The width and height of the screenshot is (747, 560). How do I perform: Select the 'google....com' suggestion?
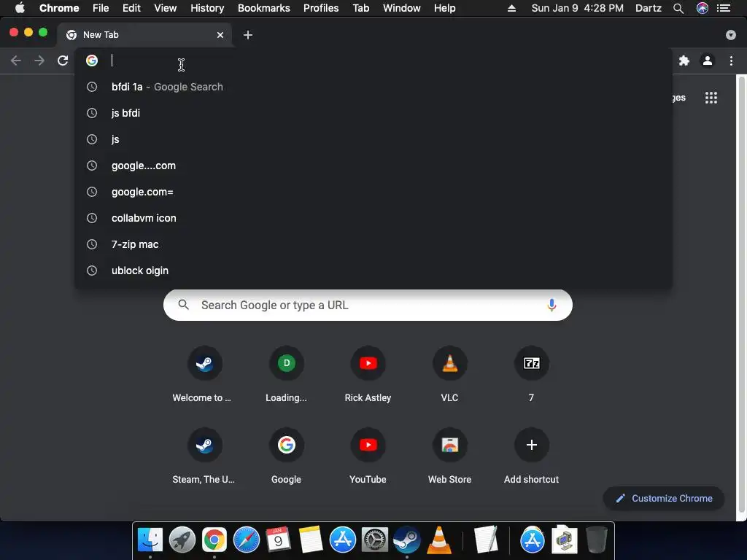373,166
